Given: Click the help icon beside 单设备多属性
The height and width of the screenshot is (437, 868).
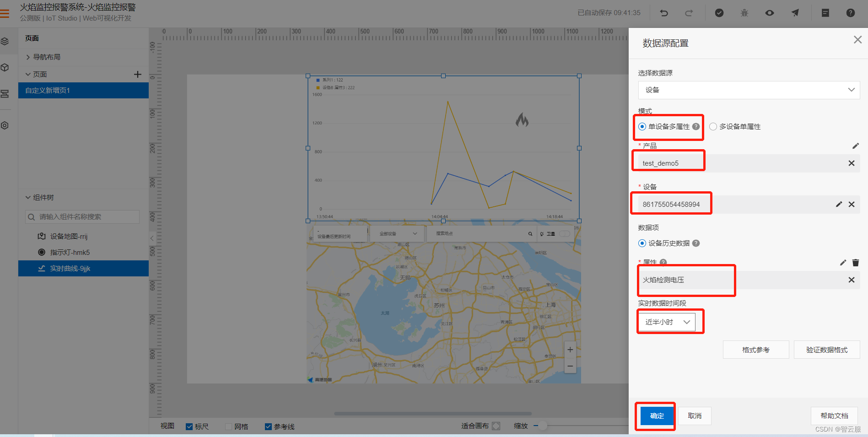Looking at the screenshot, I should (x=696, y=126).
